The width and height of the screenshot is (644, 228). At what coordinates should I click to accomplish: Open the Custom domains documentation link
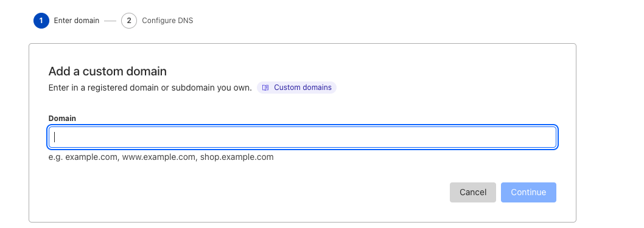(296, 88)
